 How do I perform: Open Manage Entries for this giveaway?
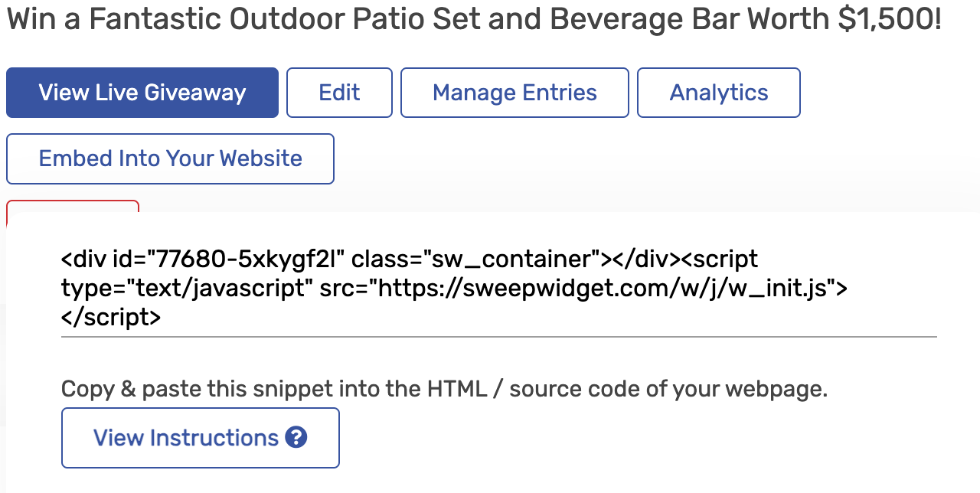(x=514, y=92)
